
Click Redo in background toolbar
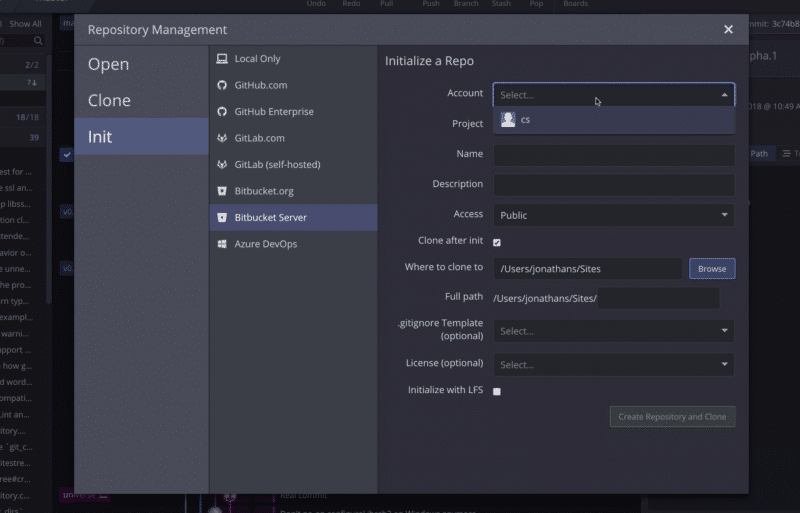[351, 4]
